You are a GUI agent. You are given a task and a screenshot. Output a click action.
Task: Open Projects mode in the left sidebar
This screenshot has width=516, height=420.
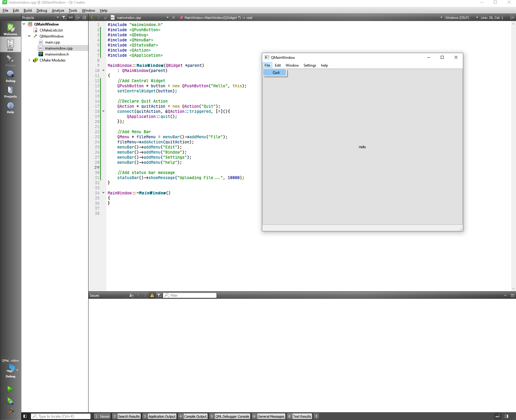[10, 92]
